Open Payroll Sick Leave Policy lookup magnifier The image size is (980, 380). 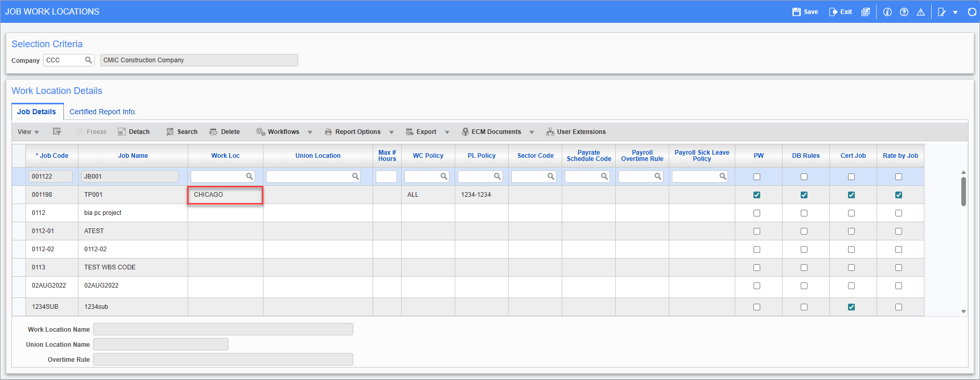point(723,177)
